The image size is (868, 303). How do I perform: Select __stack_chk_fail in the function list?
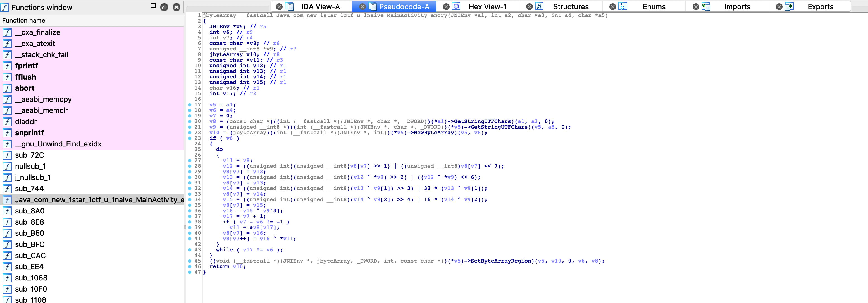tap(92, 55)
